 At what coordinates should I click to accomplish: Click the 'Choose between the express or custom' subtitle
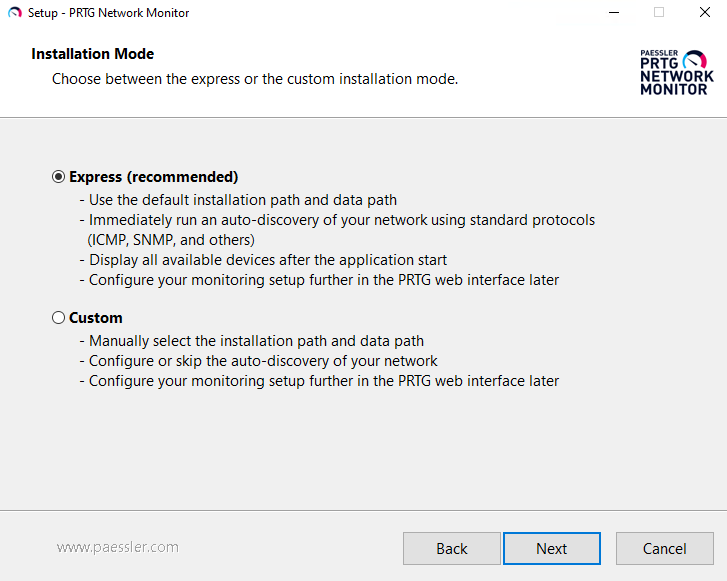click(255, 78)
